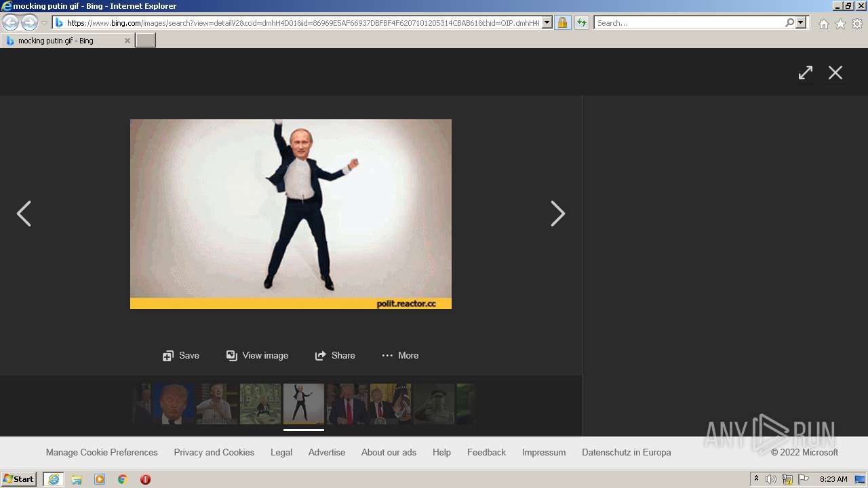Screen dimensions: 868x488
Task: Select the green room thumbnail
Action: 260,404
